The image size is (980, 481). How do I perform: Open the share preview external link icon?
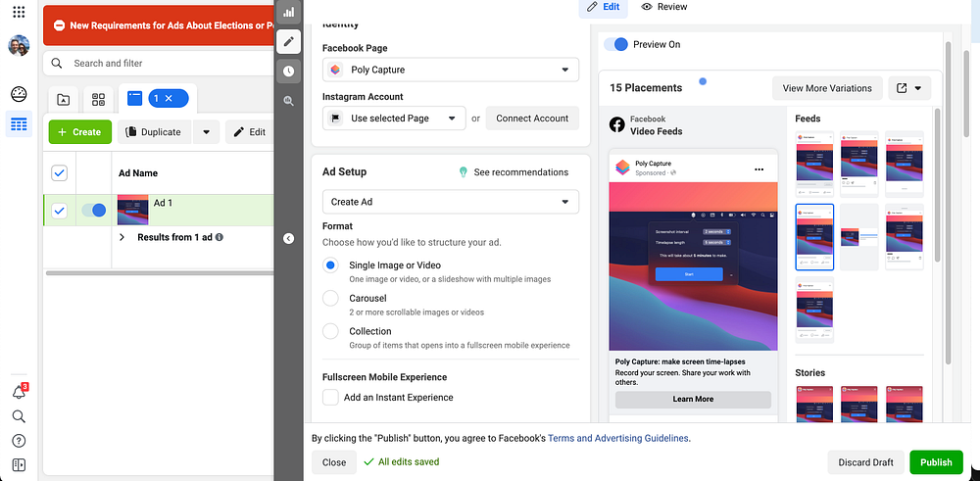pyautogui.click(x=902, y=88)
